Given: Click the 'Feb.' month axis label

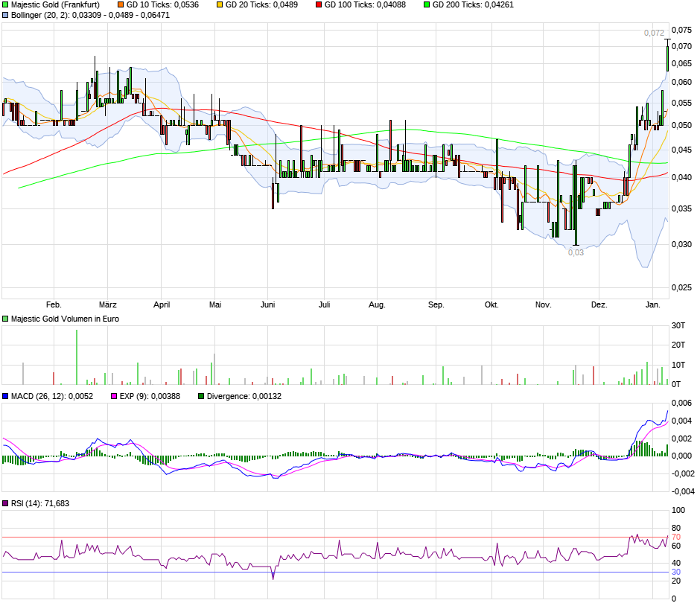Looking at the screenshot, I should 54,304.
